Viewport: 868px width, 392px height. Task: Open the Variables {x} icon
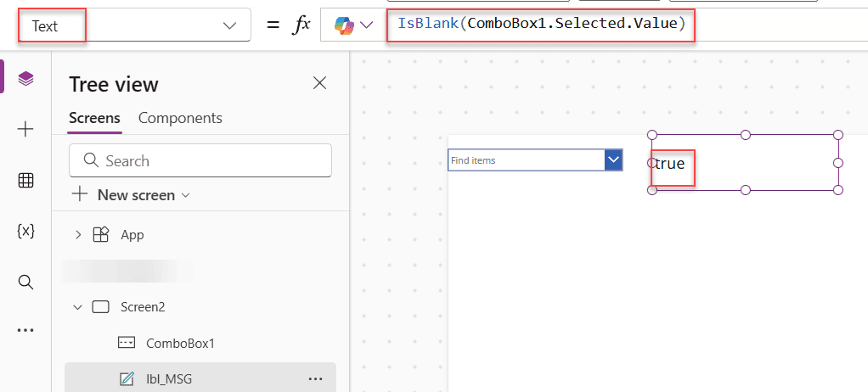(25, 231)
